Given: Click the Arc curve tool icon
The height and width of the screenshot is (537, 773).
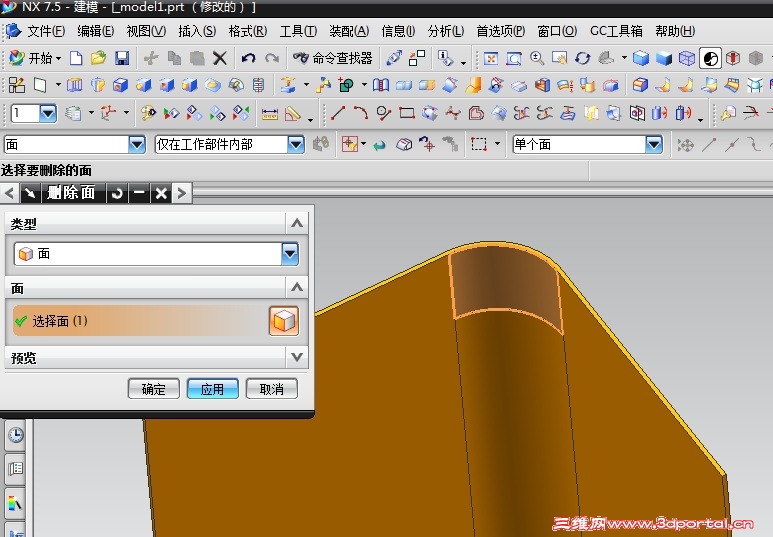Looking at the screenshot, I should click(360, 113).
